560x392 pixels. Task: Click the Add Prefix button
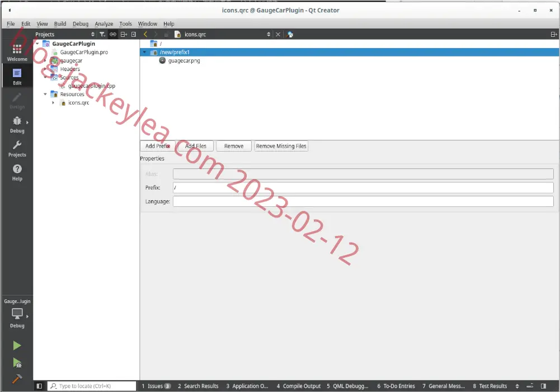[158, 146]
